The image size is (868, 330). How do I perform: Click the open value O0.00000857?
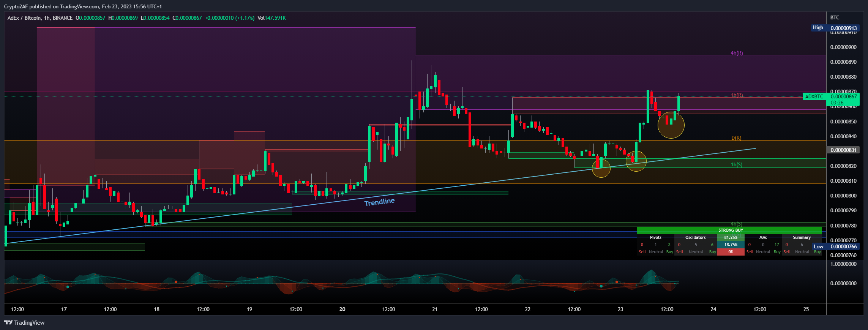[90, 18]
